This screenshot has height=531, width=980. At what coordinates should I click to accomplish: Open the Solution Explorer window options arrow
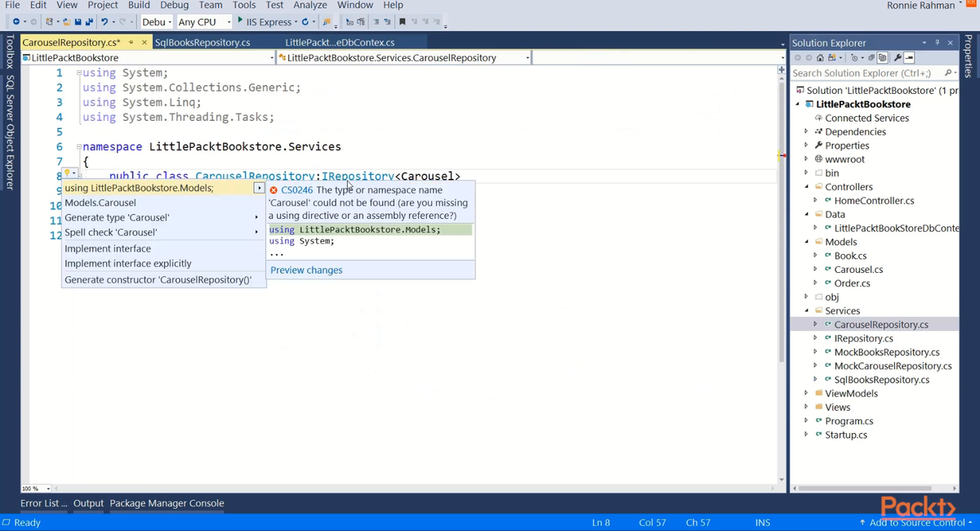pos(924,42)
